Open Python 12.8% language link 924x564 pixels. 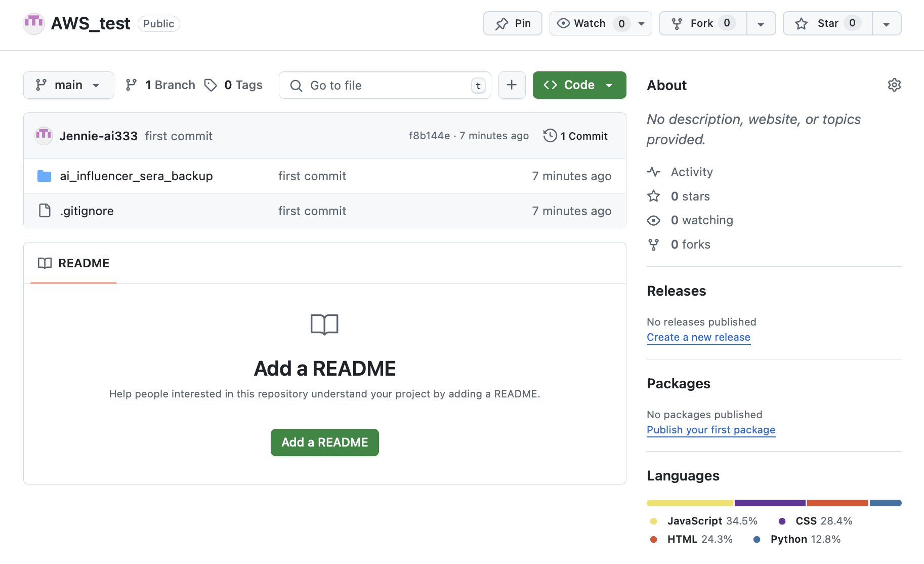tap(797, 539)
